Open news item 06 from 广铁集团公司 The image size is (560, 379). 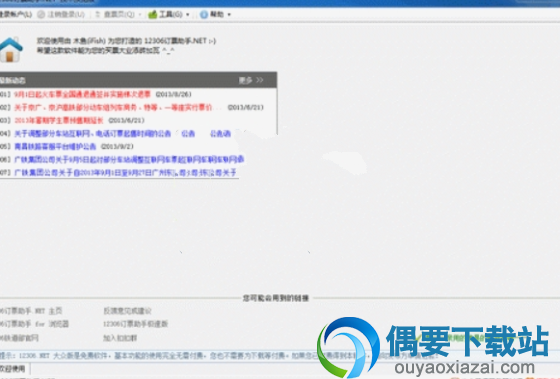point(129,159)
